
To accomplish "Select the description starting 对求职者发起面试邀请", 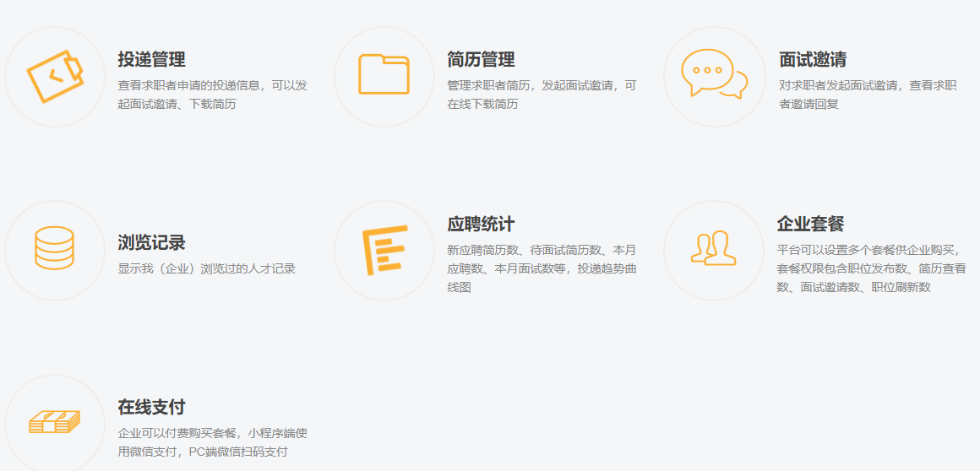I will tap(868, 95).
